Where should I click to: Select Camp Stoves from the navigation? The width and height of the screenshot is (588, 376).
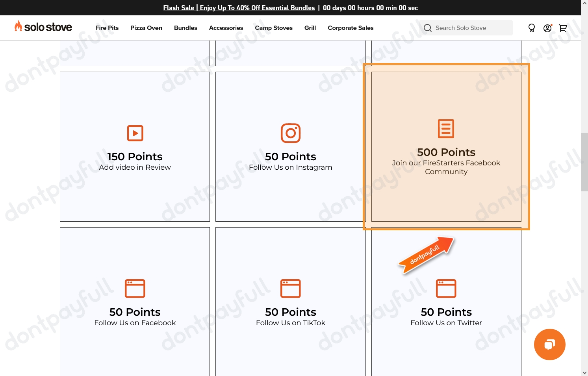(x=274, y=28)
